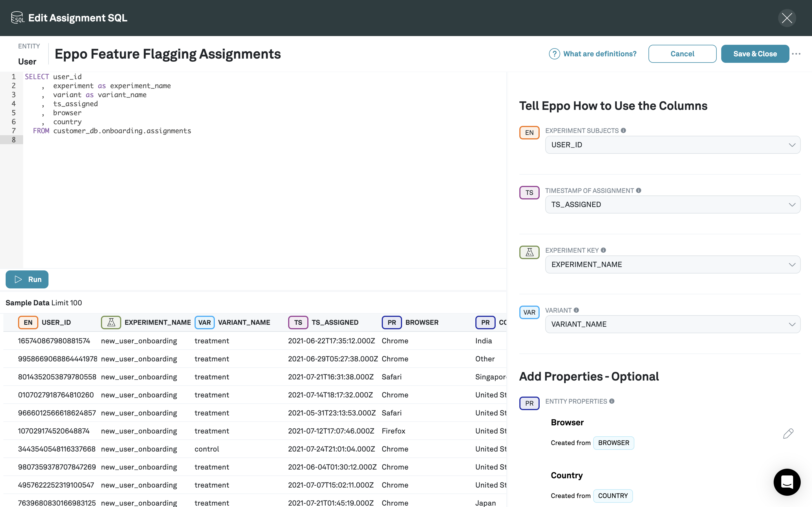
Task: Open the chat support bubble
Action: click(x=787, y=482)
